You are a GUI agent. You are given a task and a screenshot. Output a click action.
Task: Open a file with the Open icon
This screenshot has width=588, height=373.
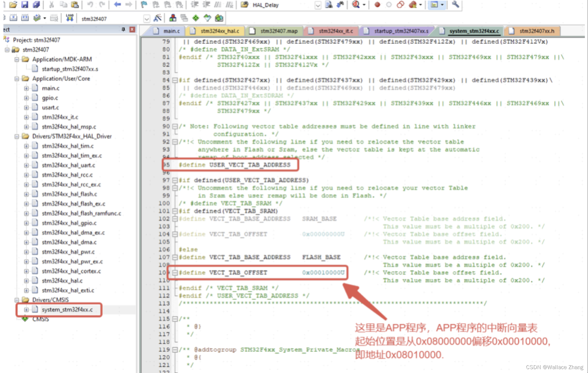13,4
